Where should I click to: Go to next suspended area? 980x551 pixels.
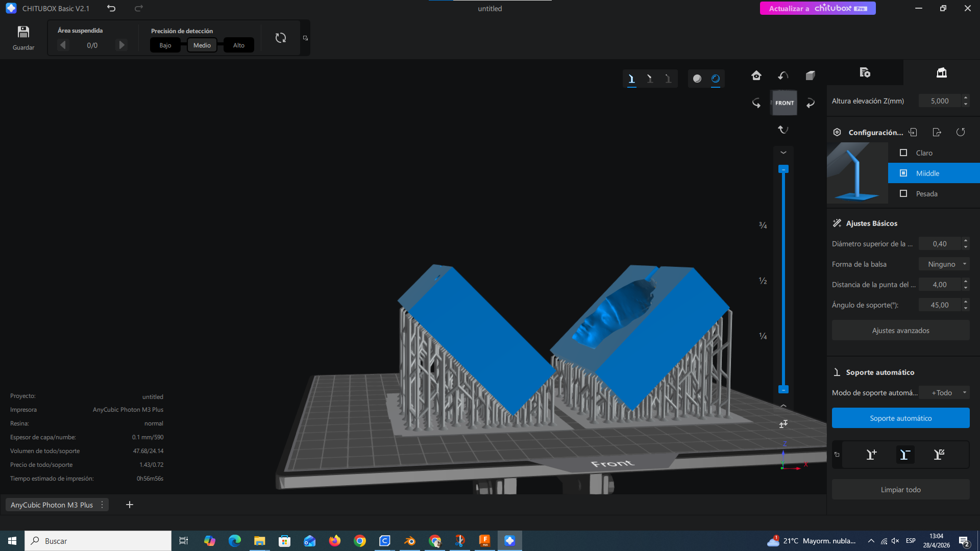[121, 45]
